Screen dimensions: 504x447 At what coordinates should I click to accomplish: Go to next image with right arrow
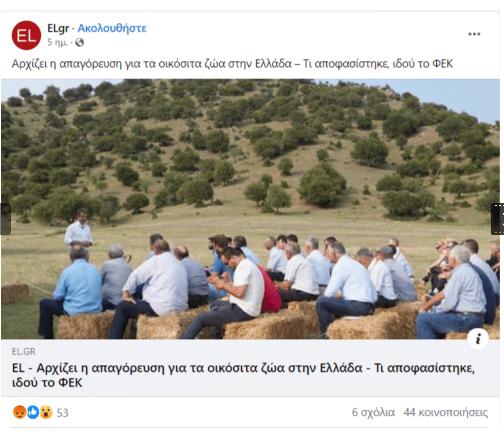498,219
